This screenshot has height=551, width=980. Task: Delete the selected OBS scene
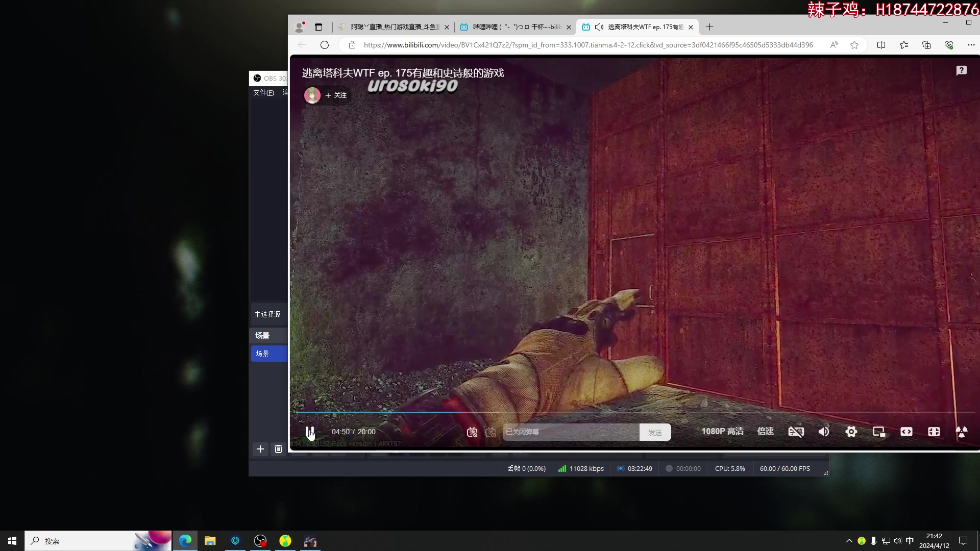278,449
